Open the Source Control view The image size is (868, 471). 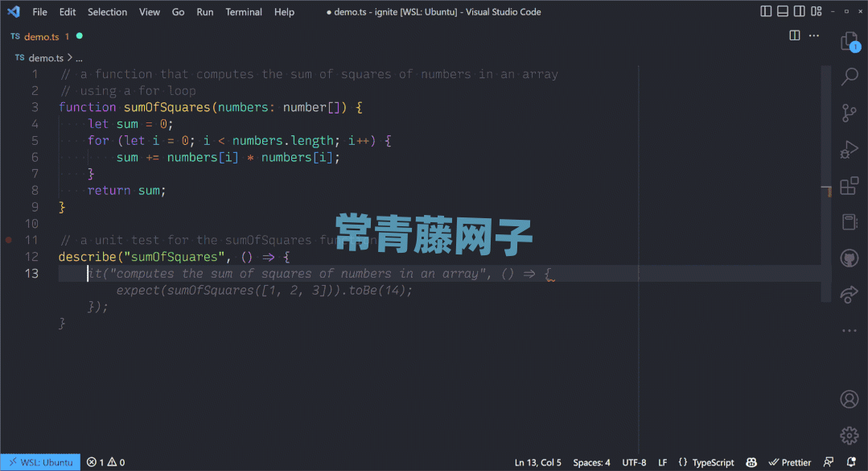click(849, 113)
